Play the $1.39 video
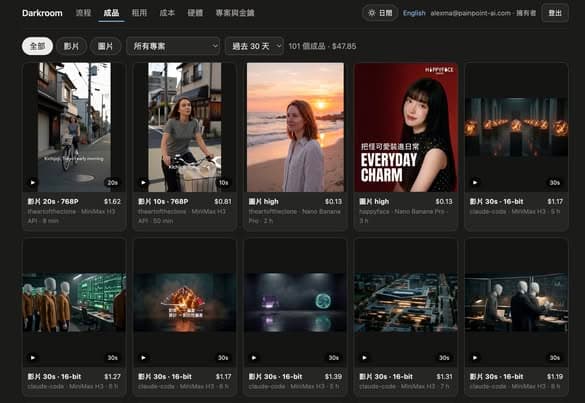Image resolution: width=585 pixels, height=403 pixels. click(254, 357)
